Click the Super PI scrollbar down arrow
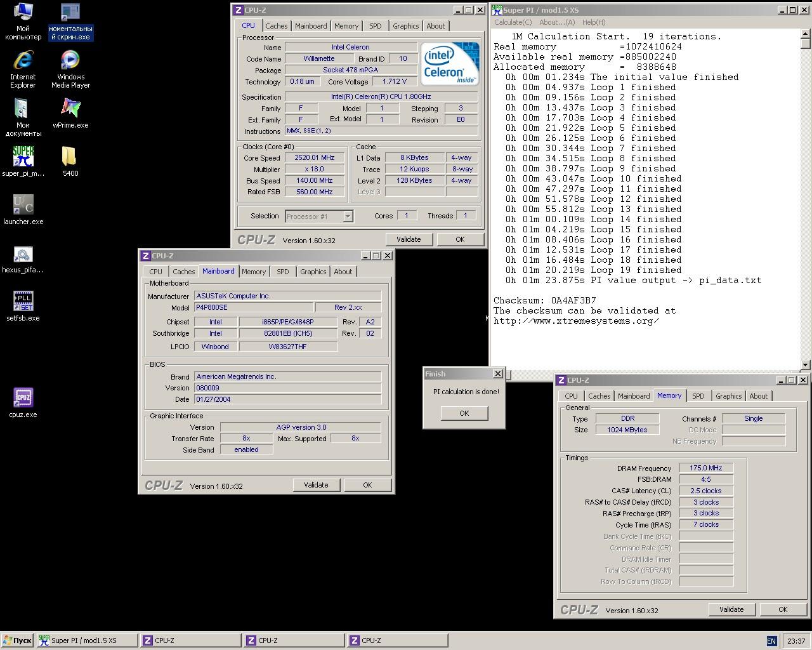Image resolution: width=812 pixels, height=650 pixels. pos(806,365)
